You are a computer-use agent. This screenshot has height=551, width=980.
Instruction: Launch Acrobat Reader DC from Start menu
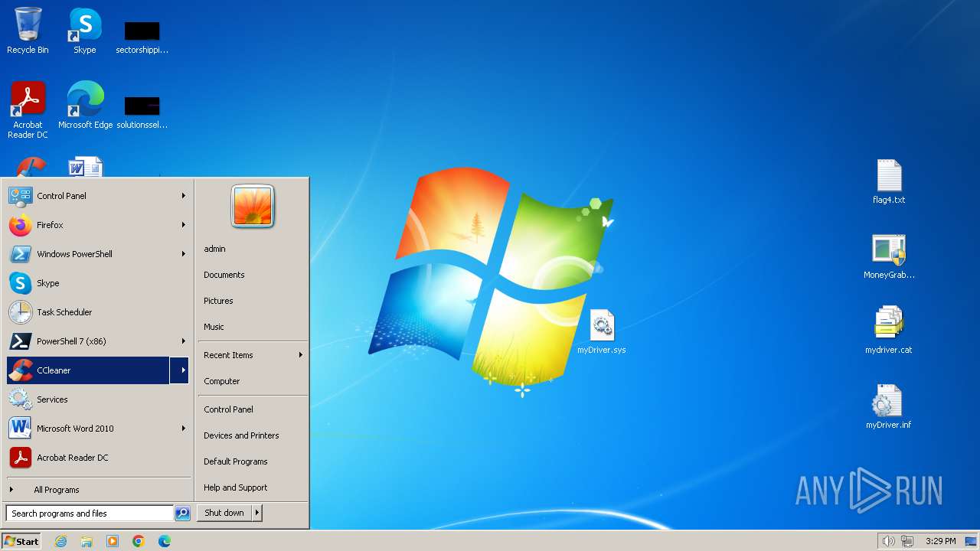coord(97,458)
